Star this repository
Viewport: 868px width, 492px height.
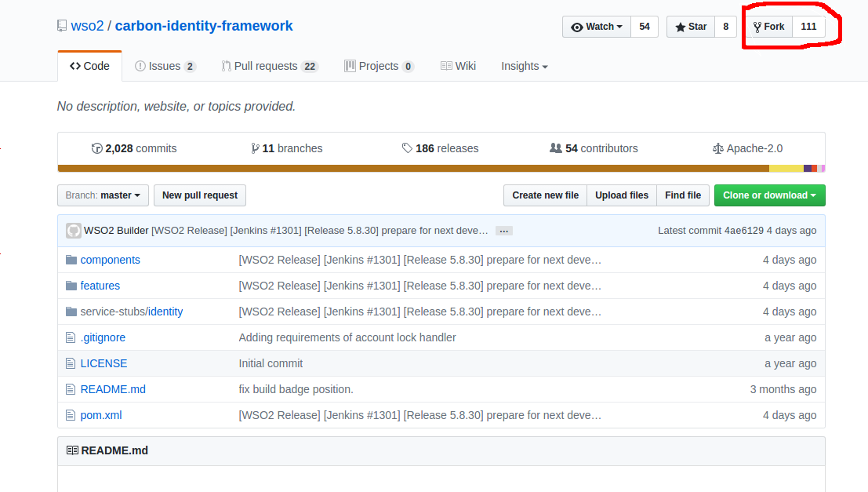click(x=691, y=27)
